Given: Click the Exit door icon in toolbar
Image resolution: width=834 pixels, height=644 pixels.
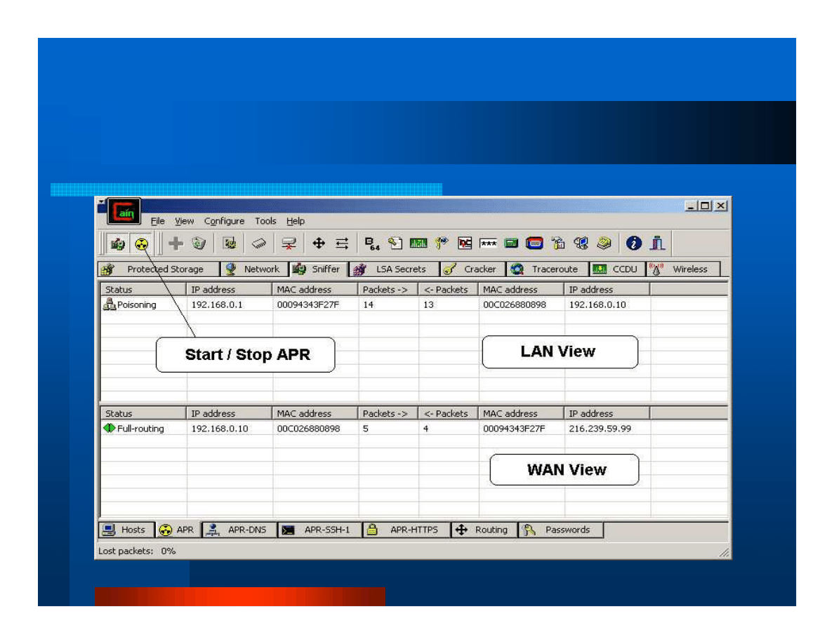Looking at the screenshot, I should point(657,243).
